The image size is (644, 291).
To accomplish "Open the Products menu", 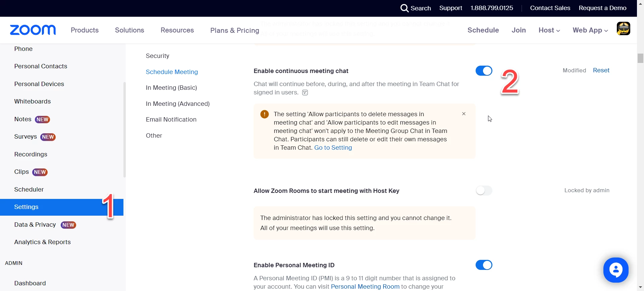I will click(85, 30).
